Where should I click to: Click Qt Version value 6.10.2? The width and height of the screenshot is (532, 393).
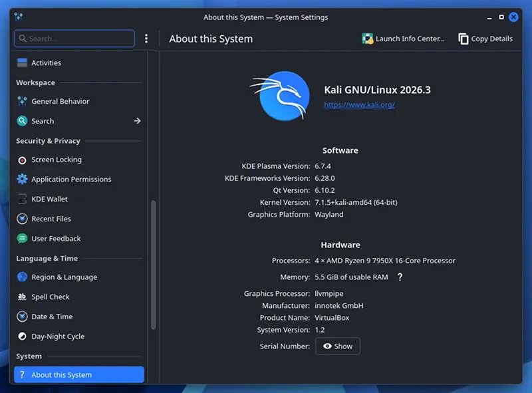click(325, 190)
